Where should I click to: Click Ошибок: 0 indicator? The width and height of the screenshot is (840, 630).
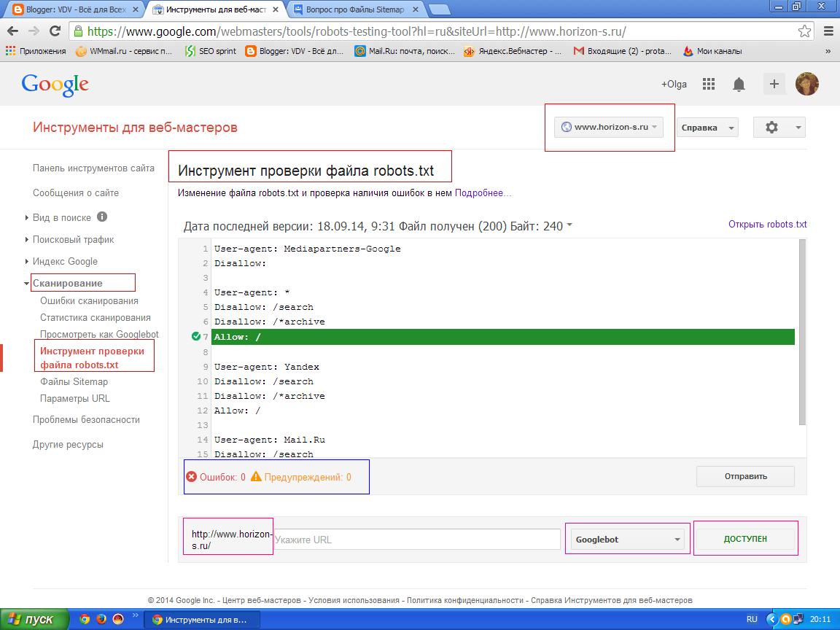[216, 477]
